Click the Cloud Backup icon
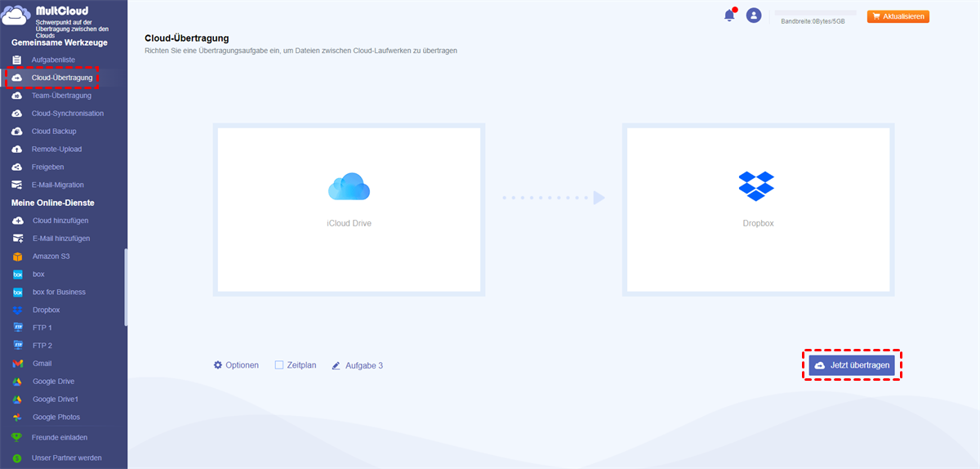This screenshot has height=469, width=980. [16, 132]
